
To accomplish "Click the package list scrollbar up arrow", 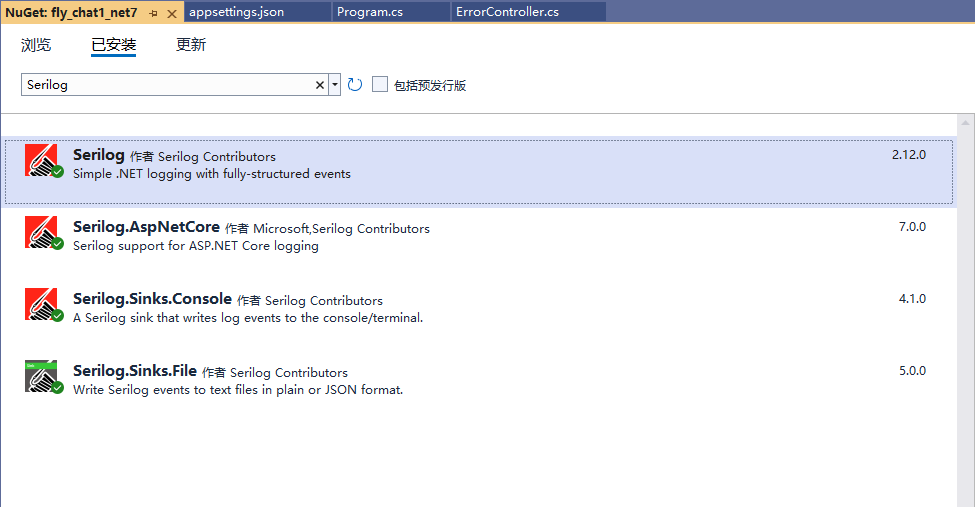I will 965,123.
